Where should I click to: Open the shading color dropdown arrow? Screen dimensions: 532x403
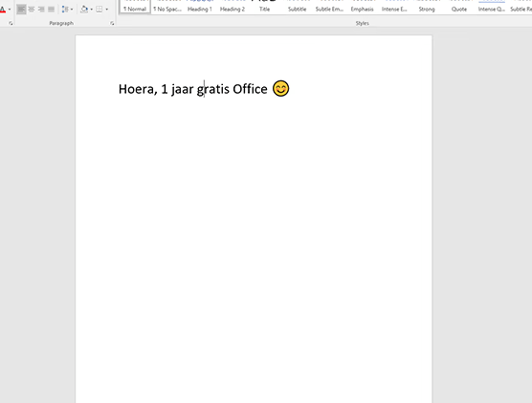pyautogui.click(x=91, y=10)
